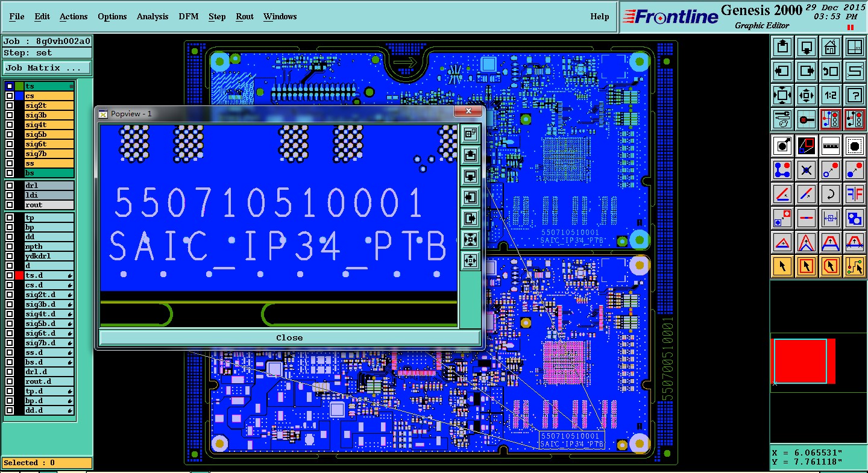Open the Rout menu
The image size is (868, 473).
(245, 16)
